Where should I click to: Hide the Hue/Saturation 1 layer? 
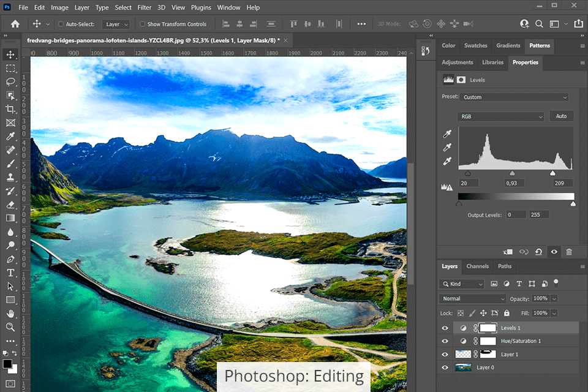click(x=445, y=341)
